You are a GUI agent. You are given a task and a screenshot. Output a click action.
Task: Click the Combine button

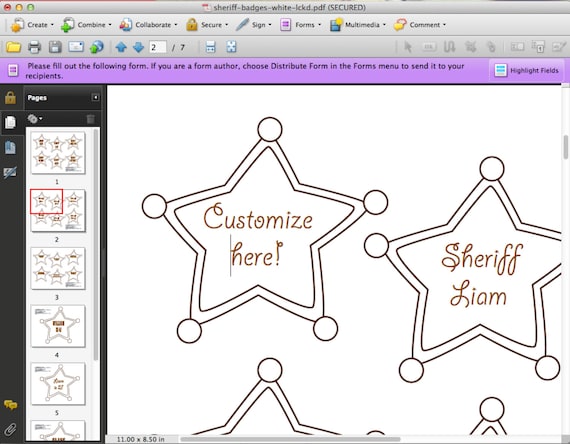[x=86, y=25]
